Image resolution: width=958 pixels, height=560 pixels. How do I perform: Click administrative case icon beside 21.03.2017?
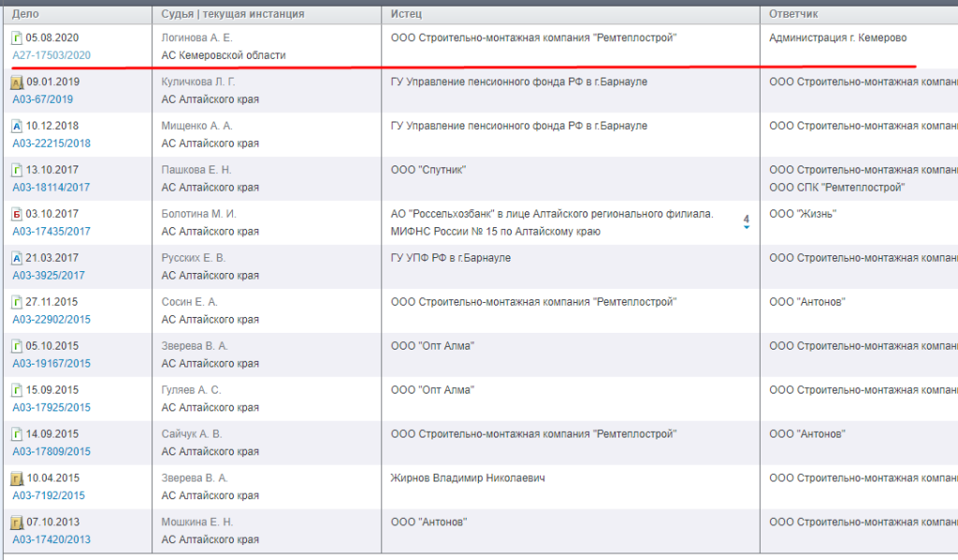(17, 258)
